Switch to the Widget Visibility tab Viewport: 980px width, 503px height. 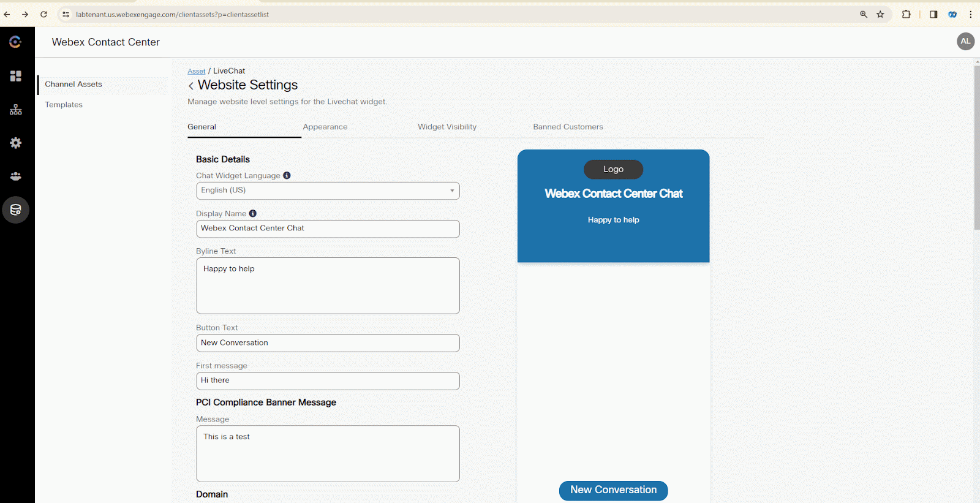click(447, 127)
